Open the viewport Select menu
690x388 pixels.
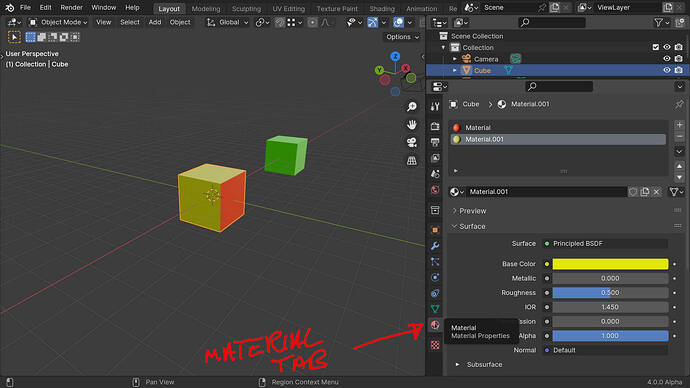[130, 22]
